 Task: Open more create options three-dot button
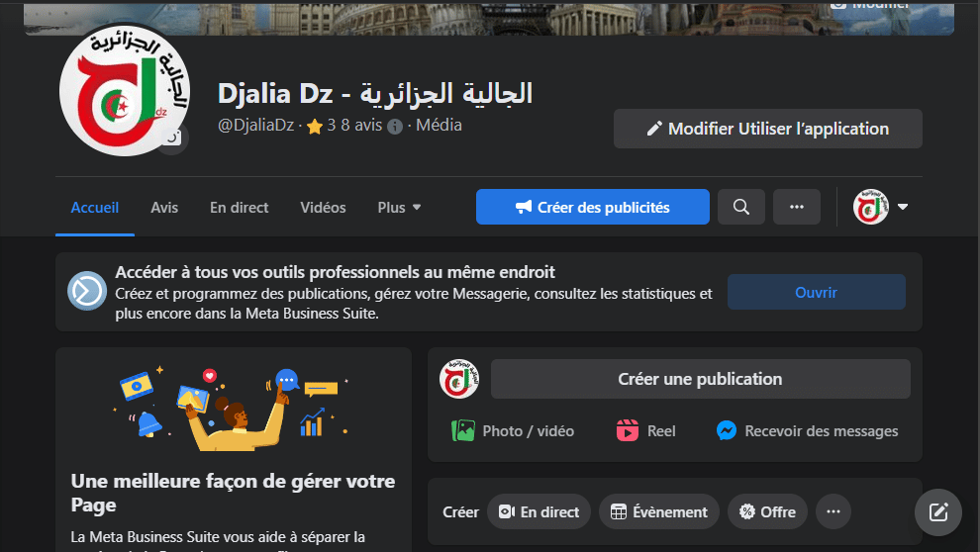(x=833, y=512)
